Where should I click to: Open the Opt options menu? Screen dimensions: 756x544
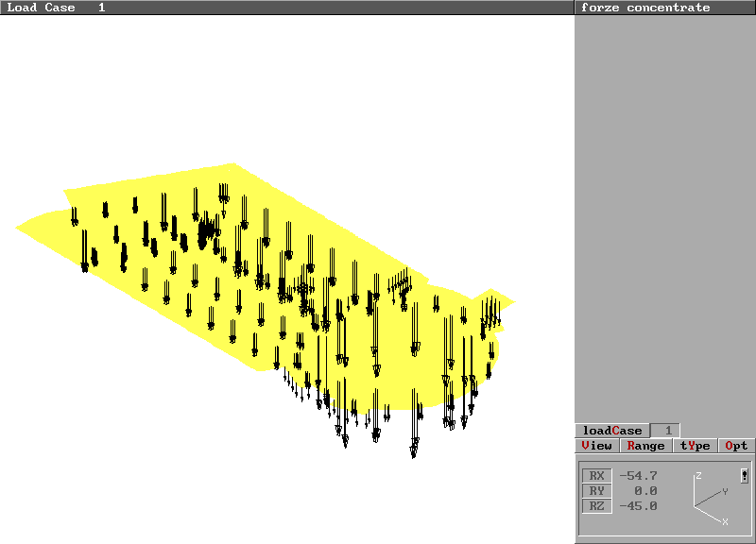coord(736,446)
